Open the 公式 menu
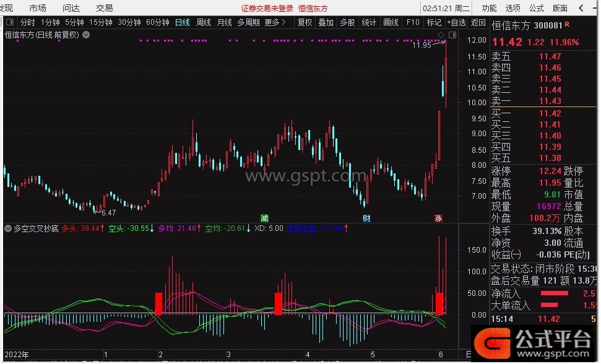The height and width of the screenshot is (364, 601). [x=536, y=8]
